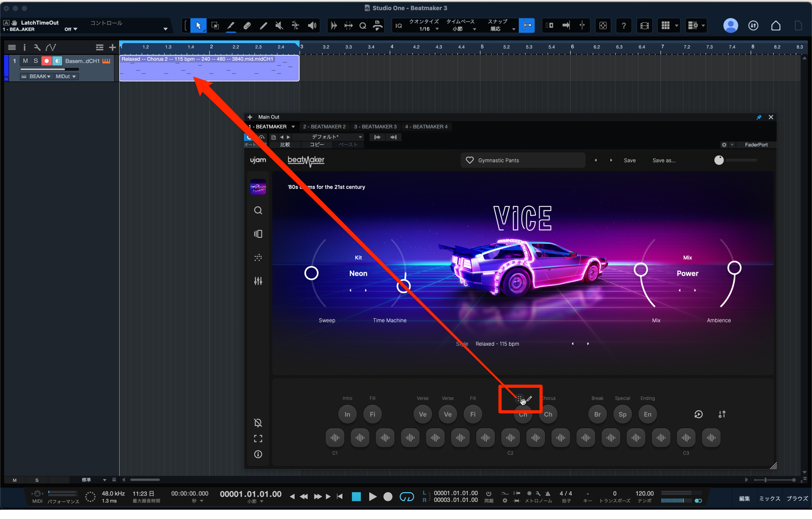Viewport: 812px width, 519px height.
Task: Select the Listen speaker tool
Action: point(312,26)
